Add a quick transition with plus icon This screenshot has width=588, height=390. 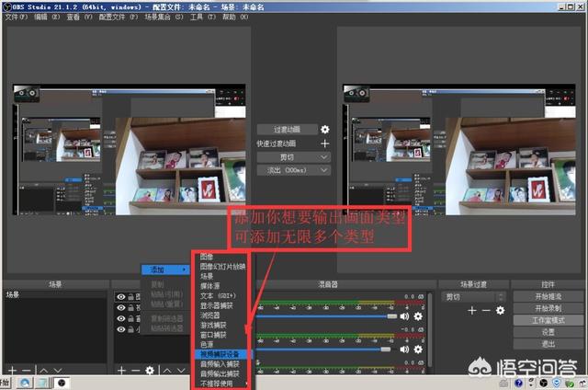coord(324,143)
